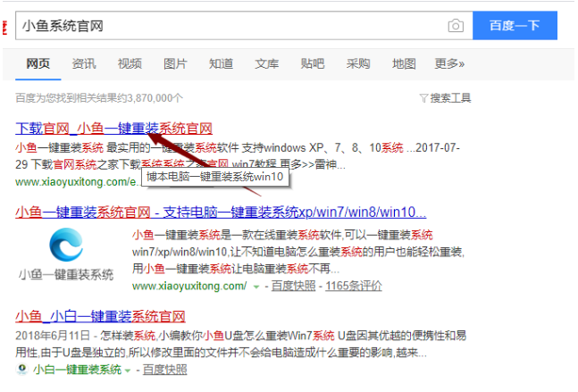Click the camera image-search icon
The image size is (578, 392).
(x=456, y=26)
